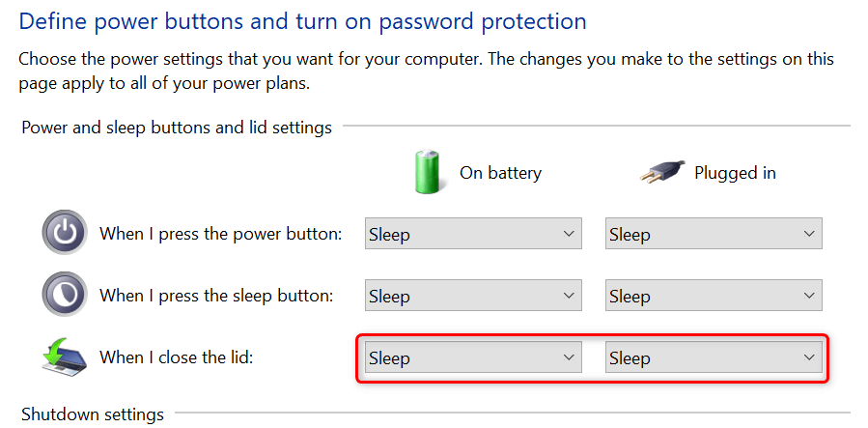Click the power plug icon
The height and width of the screenshot is (428, 868).
tap(660, 173)
